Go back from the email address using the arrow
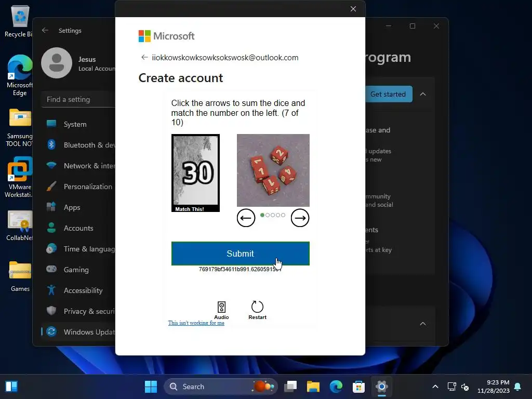This screenshot has height=399, width=532. click(144, 57)
